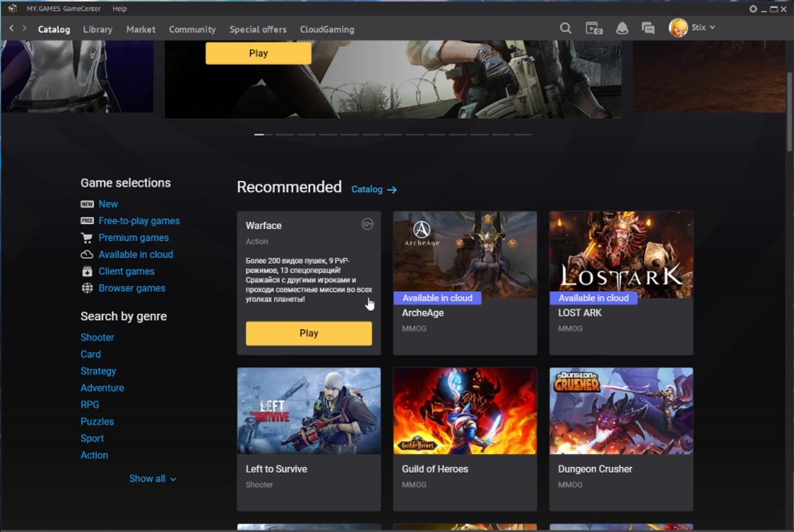
Task: Open the Help menu
Action: 120,9
